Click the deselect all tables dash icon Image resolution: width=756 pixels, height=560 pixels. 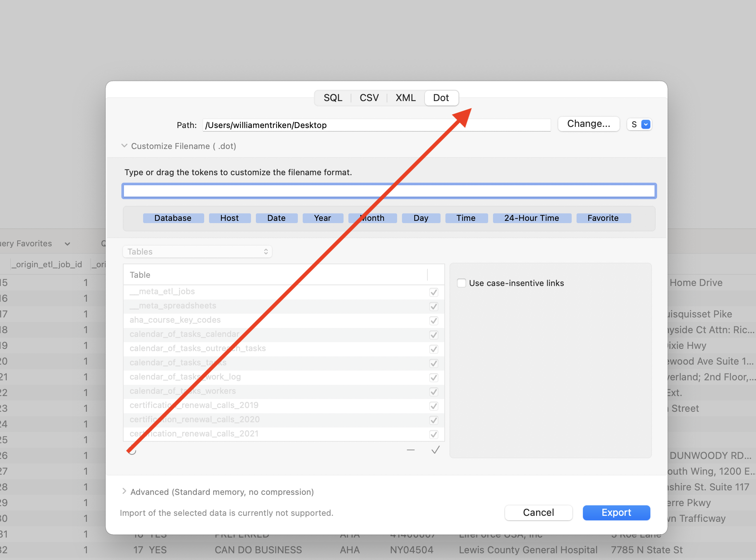411,450
